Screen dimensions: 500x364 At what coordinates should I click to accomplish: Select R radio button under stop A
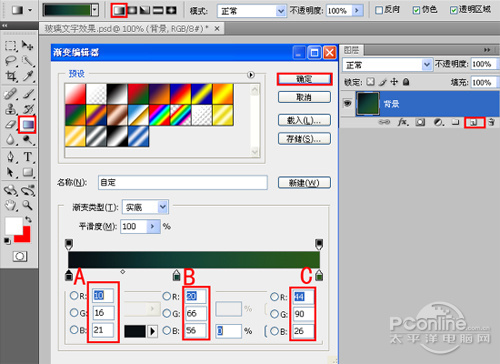click(x=74, y=295)
